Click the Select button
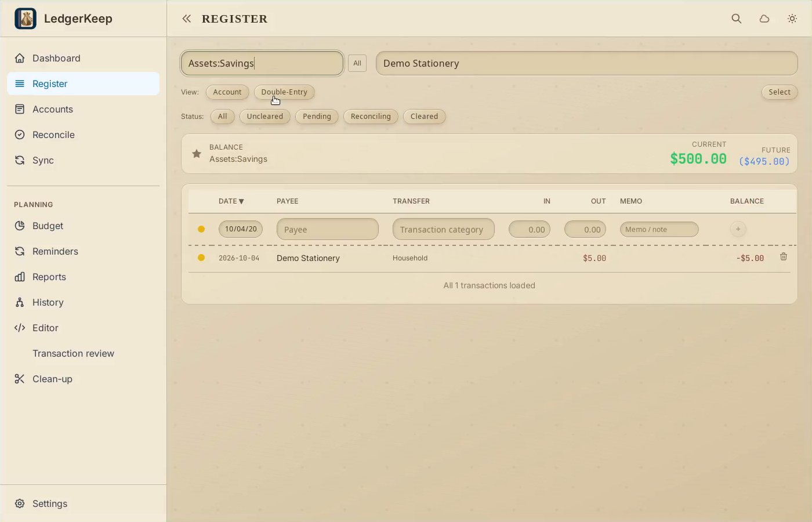 tap(780, 92)
